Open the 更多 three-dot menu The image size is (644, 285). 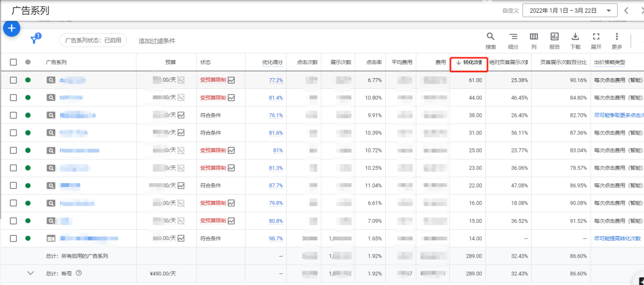pyautogui.click(x=617, y=37)
